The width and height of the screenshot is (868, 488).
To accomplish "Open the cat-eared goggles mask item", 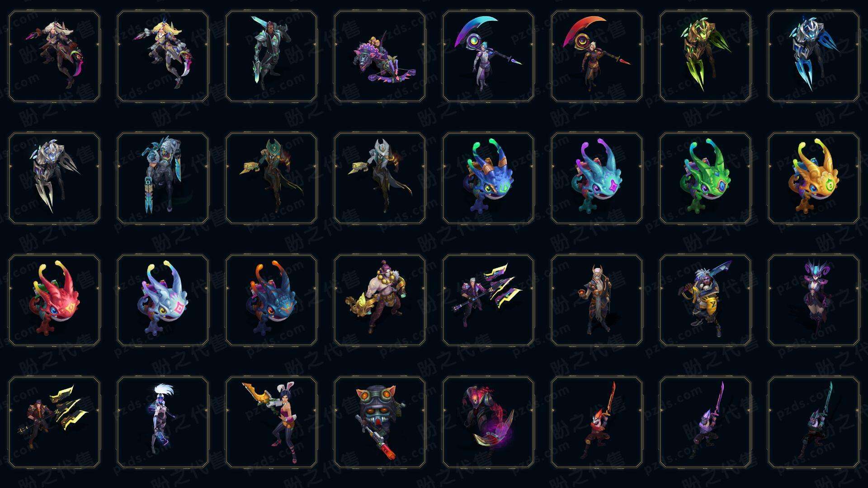I will (380, 422).
